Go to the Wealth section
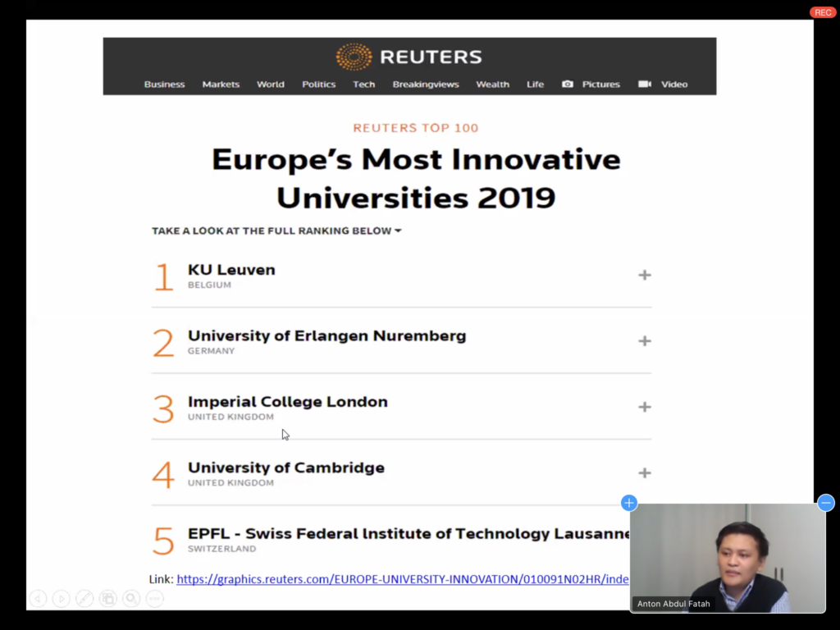Image resolution: width=840 pixels, height=630 pixels. pos(493,84)
